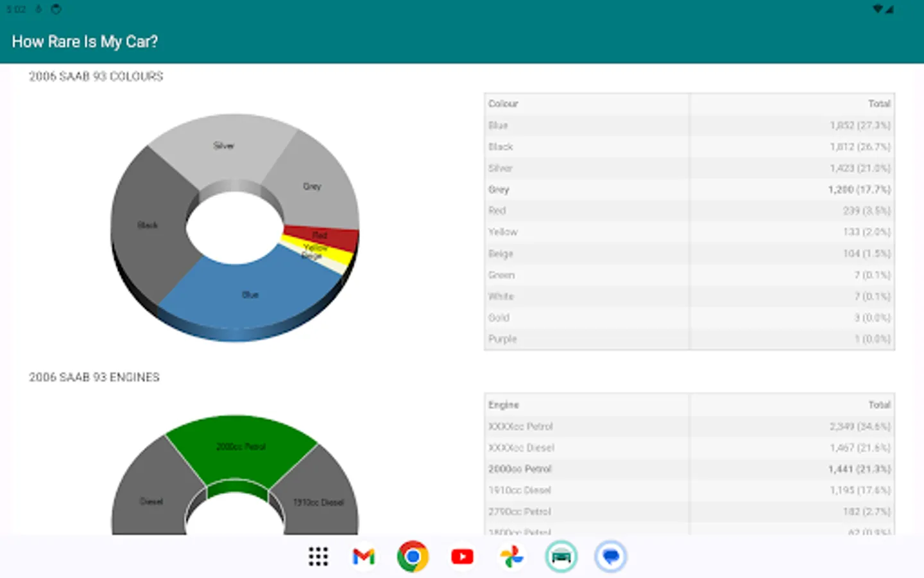This screenshot has height=578, width=924.
Task: Click the value '1,467 (21.6%)'
Action: [860, 448]
